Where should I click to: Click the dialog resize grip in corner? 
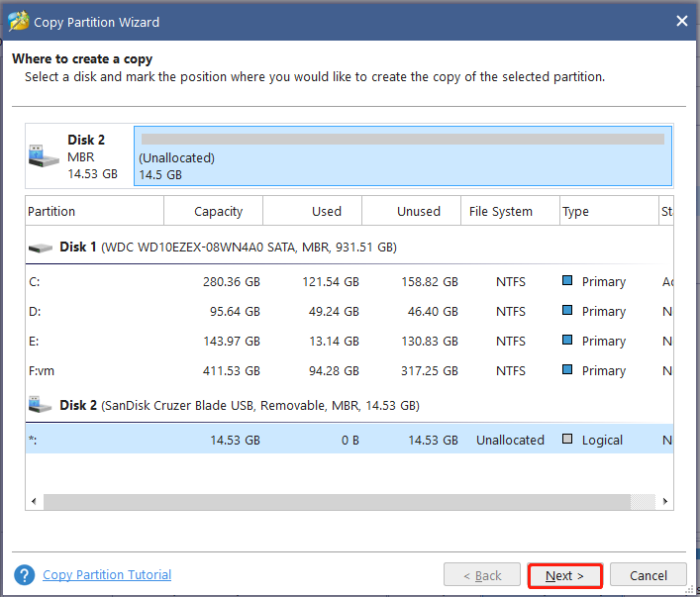pos(691,591)
